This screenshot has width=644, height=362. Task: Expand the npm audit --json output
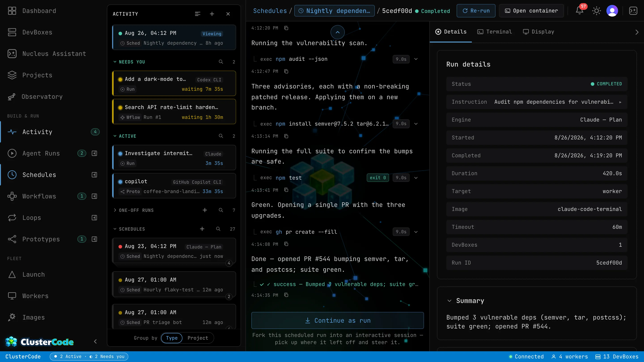click(416, 59)
